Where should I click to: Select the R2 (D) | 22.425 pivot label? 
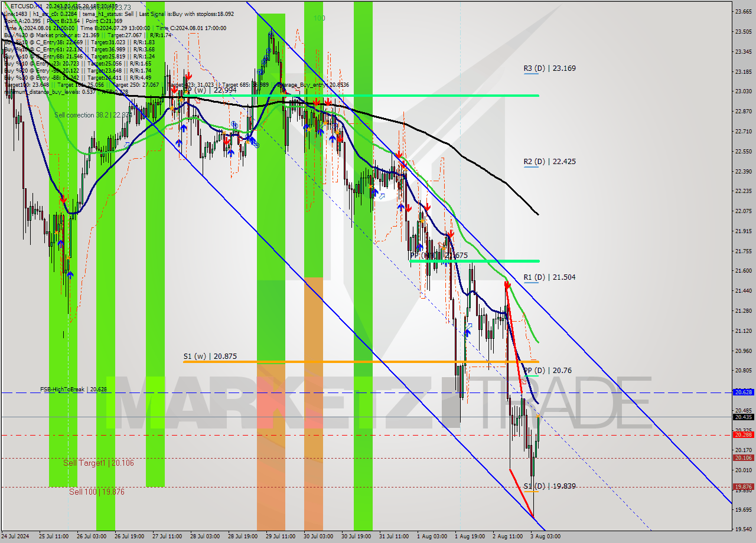549,161
